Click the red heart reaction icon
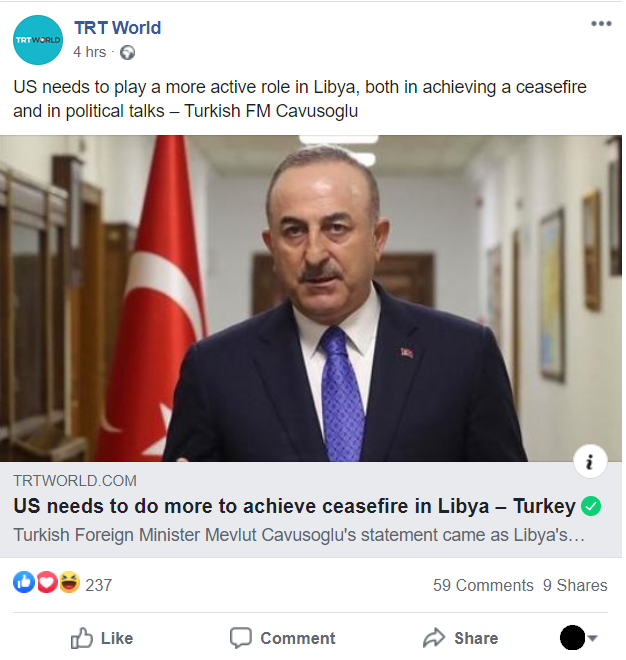Viewport: 626px width, 660px height. coord(47,583)
